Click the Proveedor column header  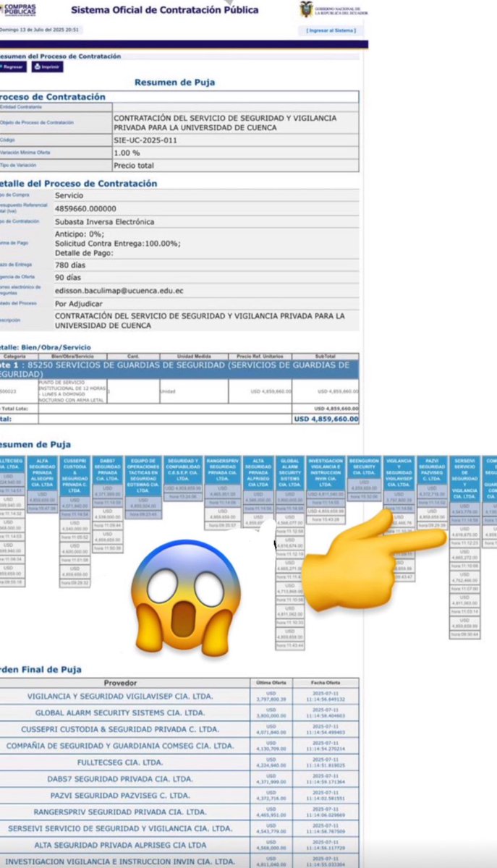pyautogui.click(x=120, y=683)
